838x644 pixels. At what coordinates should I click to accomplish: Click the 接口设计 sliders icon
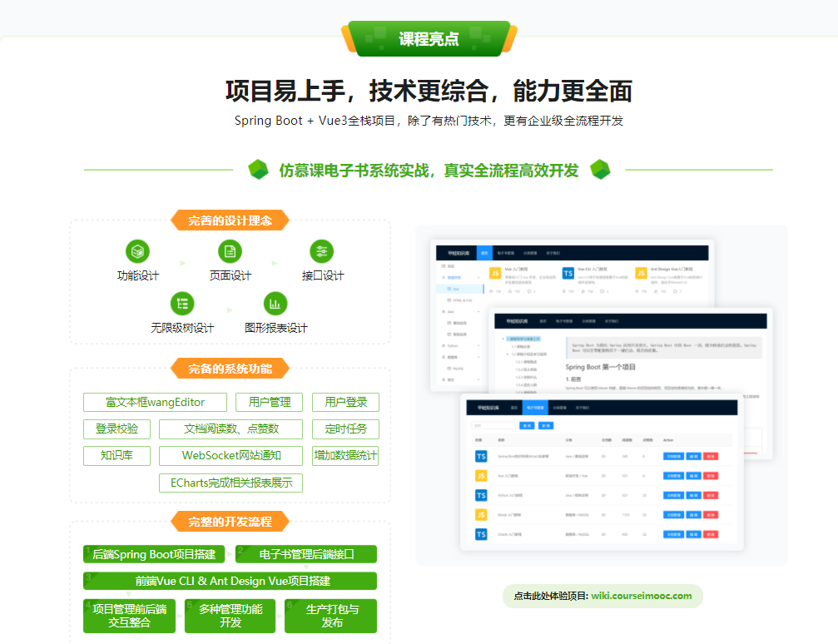322,251
